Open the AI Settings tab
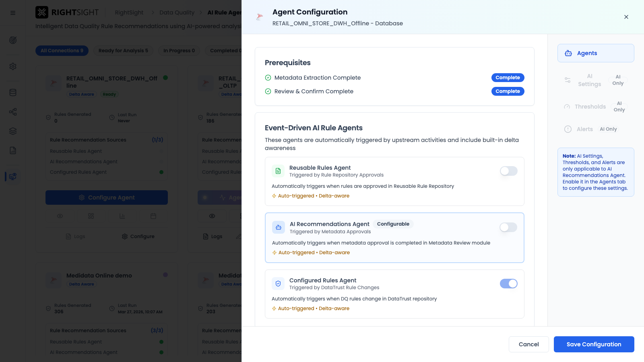644x362 pixels. click(596, 80)
